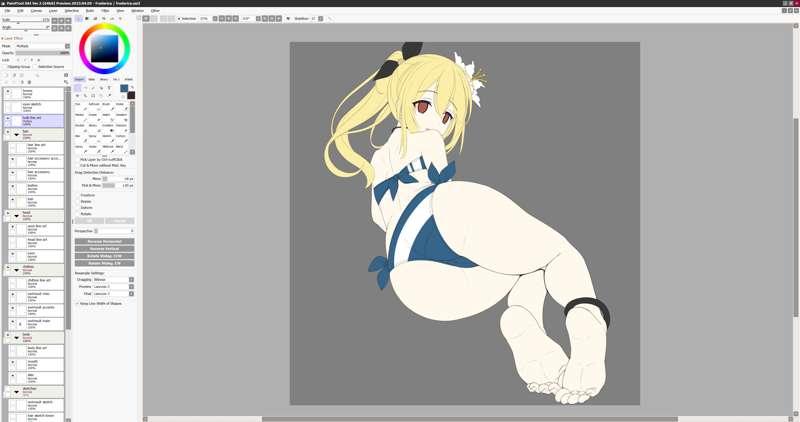Image resolution: width=800 pixels, height=422 pixels.
Task: Choose the Bucket fill tool
Action: point(81,128)
